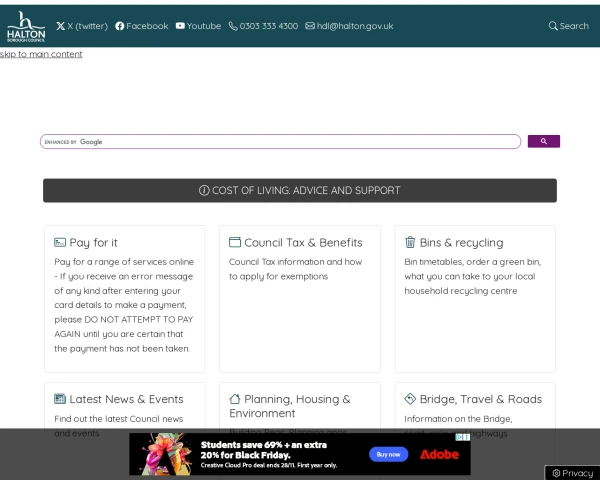This screenshot has height=480, width=600.
Task: Click the info icon in Cost of Living banner
Action: pos(204,190)
